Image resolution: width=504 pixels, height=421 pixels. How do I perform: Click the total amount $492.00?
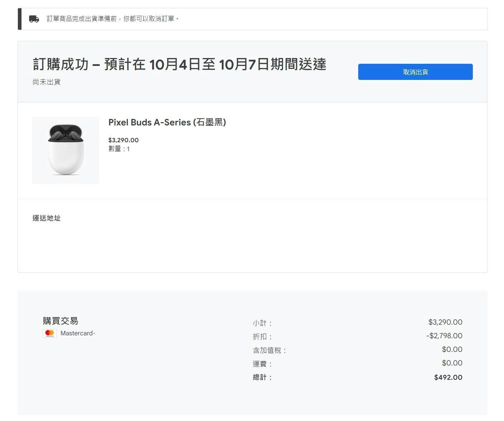pyautogui.click(x=448, y=377)
